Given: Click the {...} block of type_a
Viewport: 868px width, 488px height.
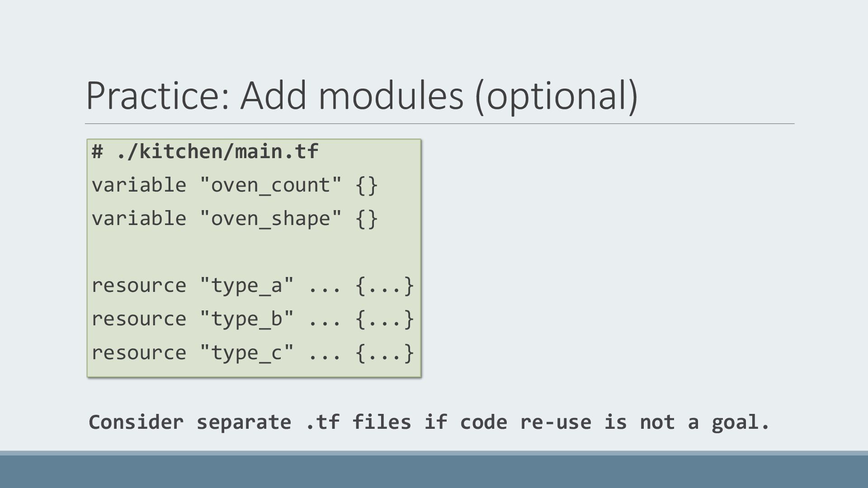Looking at the screenshot, I should coord(385,286).
